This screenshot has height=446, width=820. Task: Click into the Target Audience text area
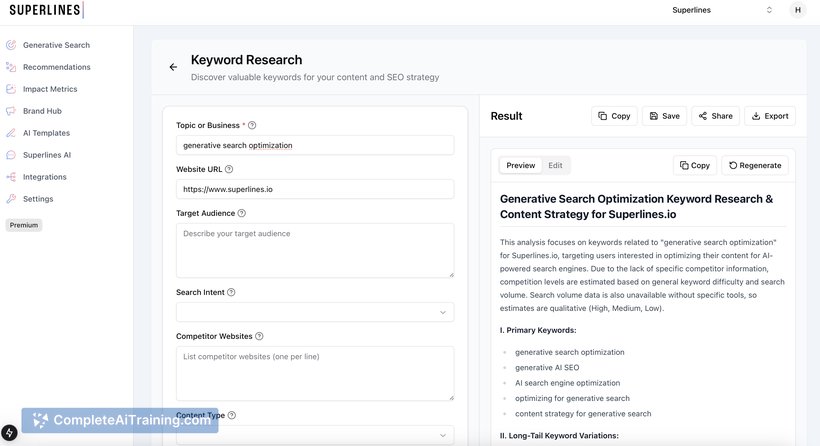click(x=315, y=250)
